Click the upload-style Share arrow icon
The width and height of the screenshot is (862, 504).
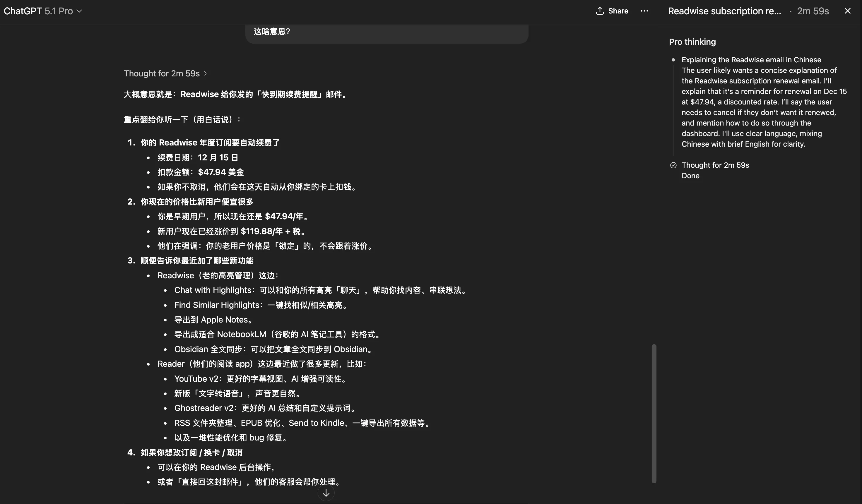tap(601, 11)
